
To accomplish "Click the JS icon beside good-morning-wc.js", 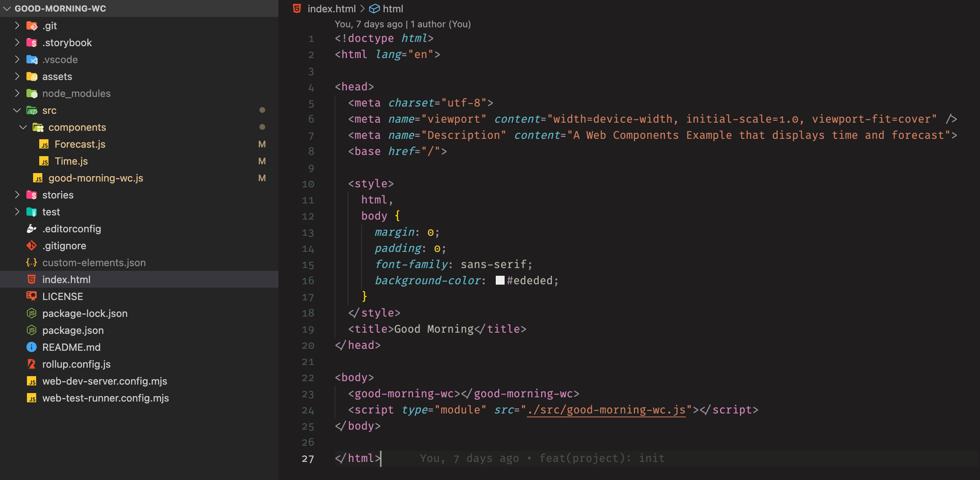I will coord(38,178).
